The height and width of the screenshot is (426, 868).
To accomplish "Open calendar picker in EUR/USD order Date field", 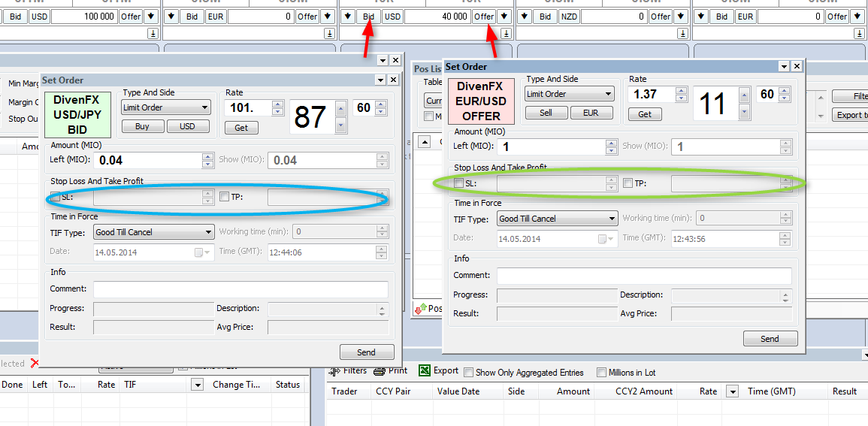I will click(606, 239).
